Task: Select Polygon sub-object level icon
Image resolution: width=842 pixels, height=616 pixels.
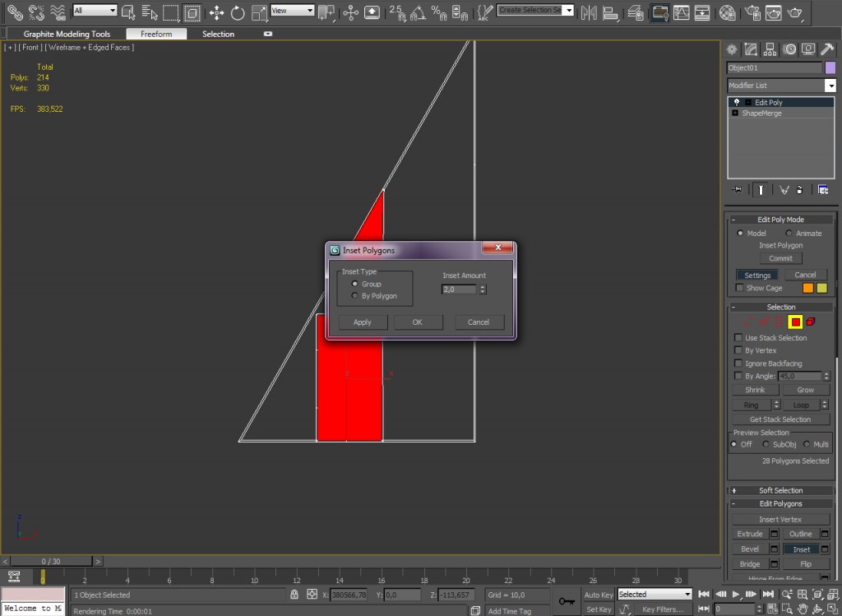Action: [795, 322]
